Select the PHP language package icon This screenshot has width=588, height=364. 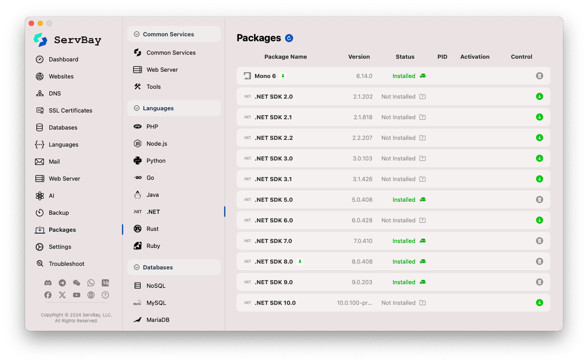152,126
